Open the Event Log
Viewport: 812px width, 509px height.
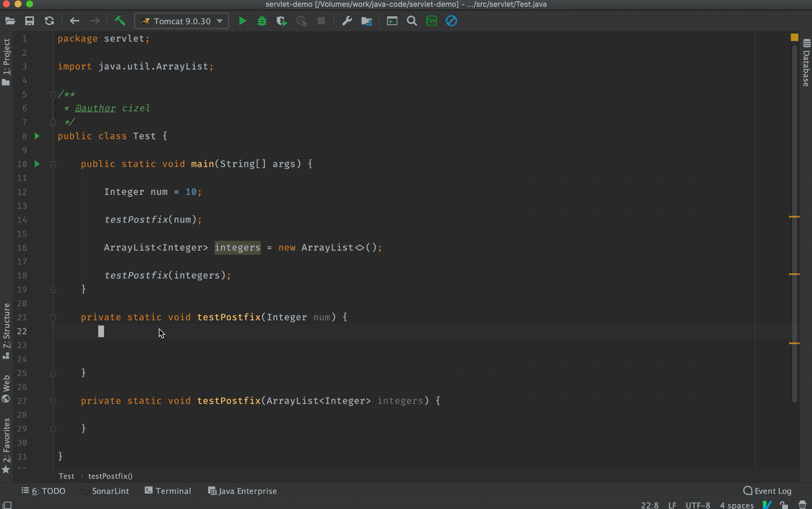click(767, 491)
